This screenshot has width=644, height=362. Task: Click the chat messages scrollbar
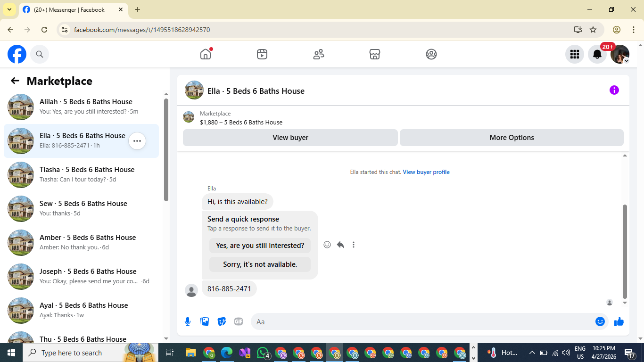(x=625, y=251)
